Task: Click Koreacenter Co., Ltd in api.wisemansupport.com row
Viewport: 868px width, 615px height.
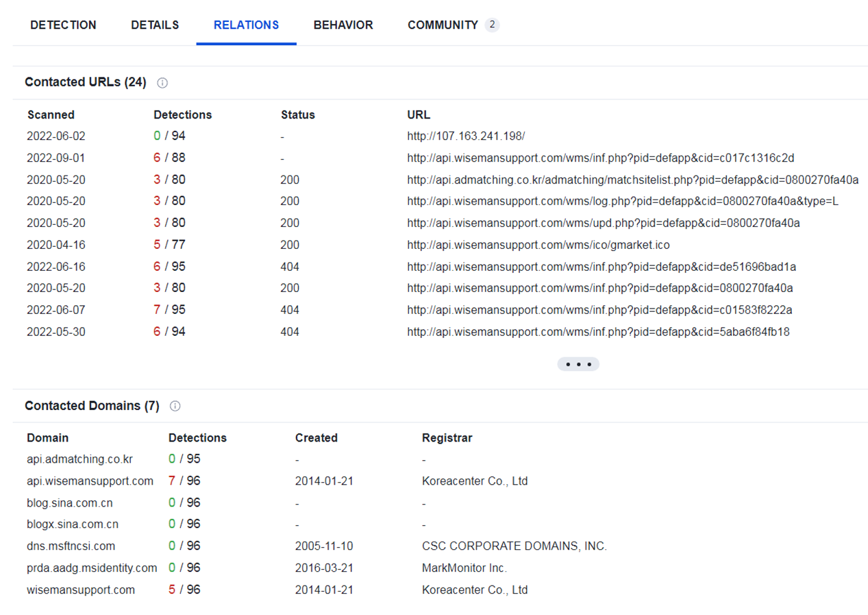Action: coord(475,481)
